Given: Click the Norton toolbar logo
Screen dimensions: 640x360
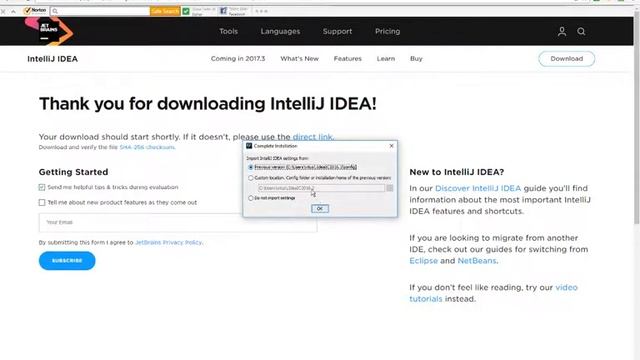Looking at the screenshot, I should tap(35, 11).
